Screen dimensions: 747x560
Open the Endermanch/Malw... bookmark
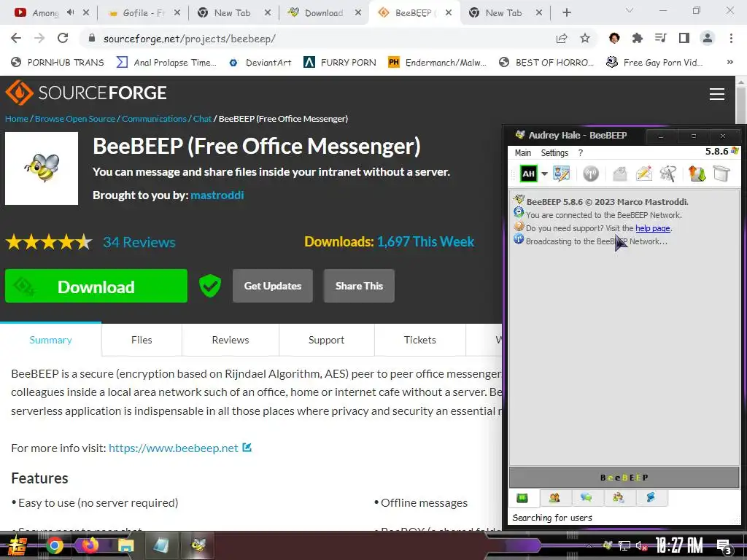tap(438, 63)
